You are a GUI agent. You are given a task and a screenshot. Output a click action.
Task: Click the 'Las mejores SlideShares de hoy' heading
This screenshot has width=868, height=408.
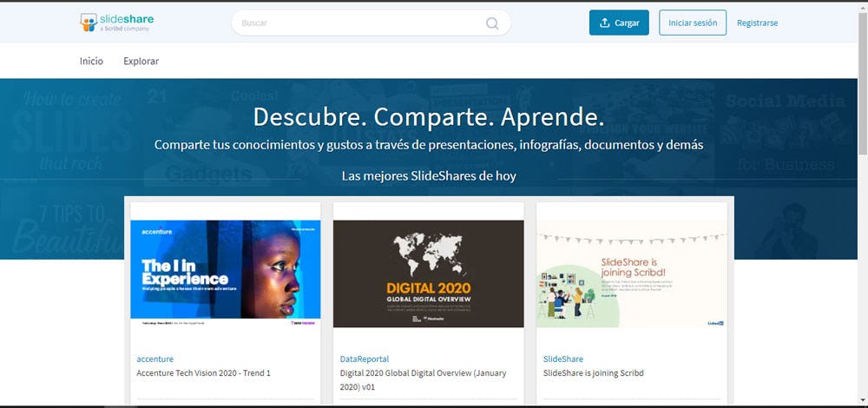[x=429, y=176]
